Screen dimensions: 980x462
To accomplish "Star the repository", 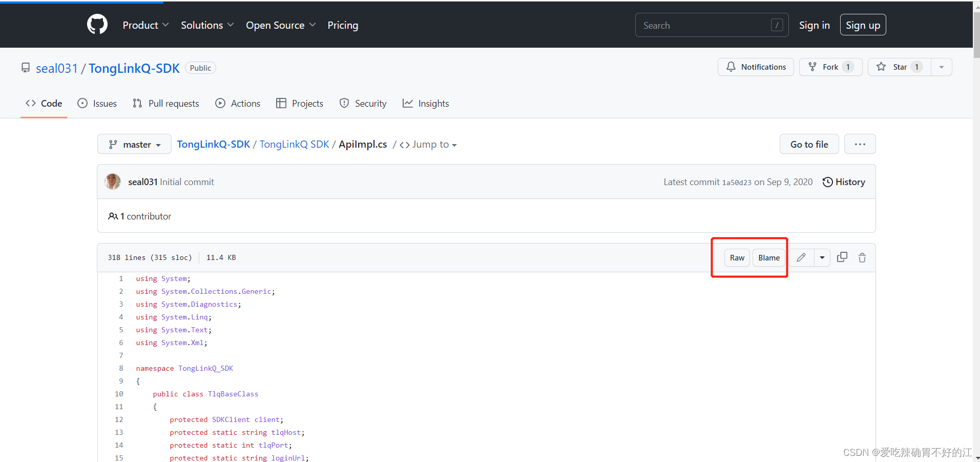I will pos(899,67).
